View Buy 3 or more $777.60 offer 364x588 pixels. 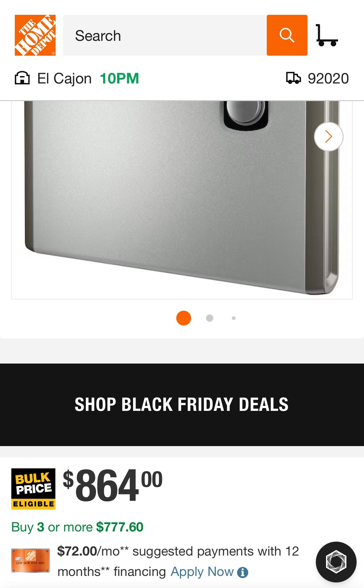pyautogui.click(x=77, y=527)
